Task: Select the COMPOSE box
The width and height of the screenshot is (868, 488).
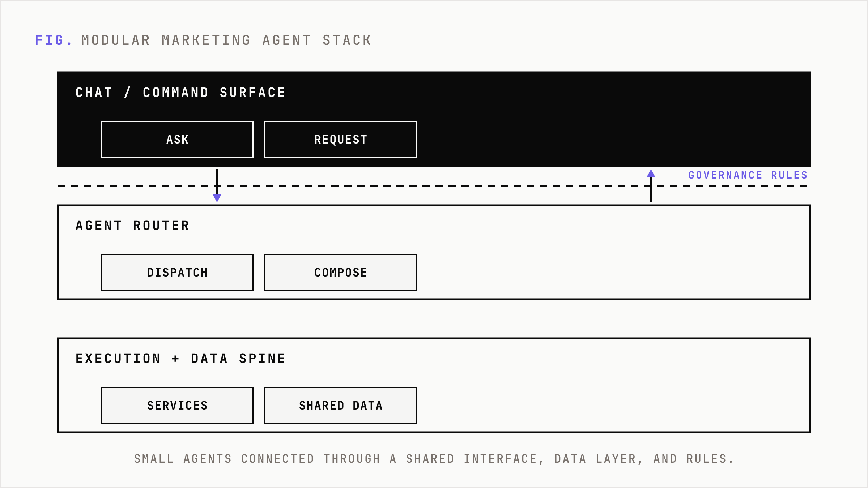Action: 341,273
